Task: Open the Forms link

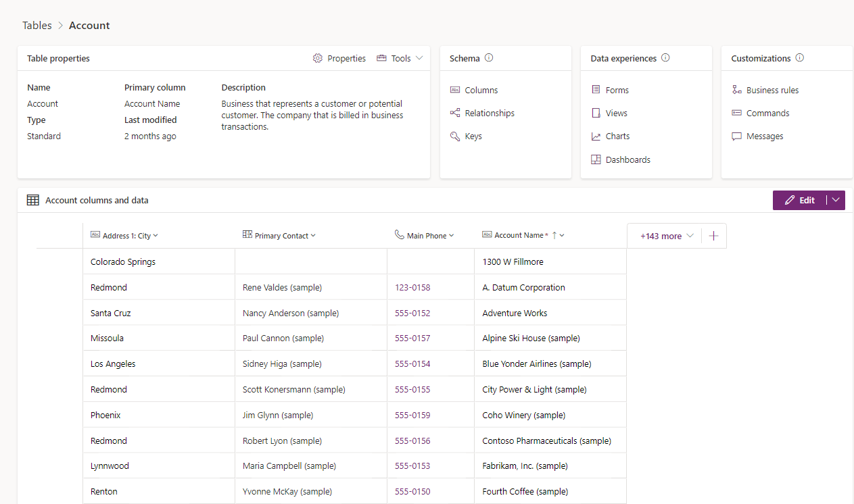Action: 617,90
